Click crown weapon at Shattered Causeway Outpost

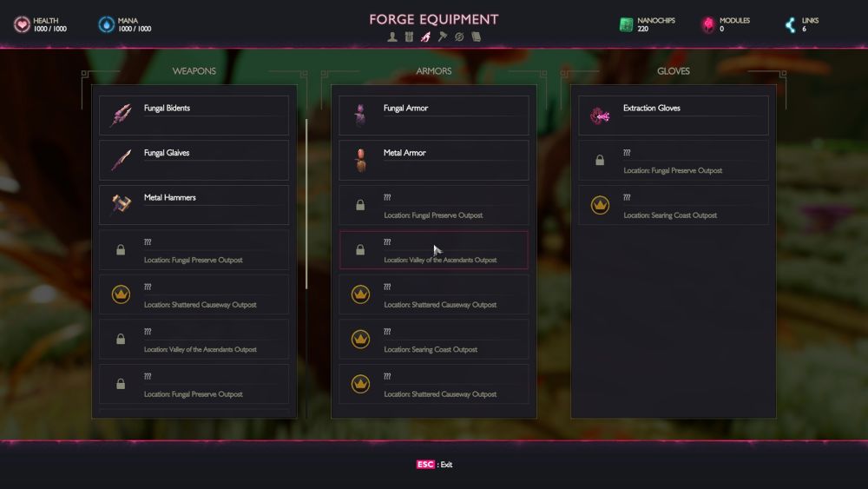click(194, 294)
